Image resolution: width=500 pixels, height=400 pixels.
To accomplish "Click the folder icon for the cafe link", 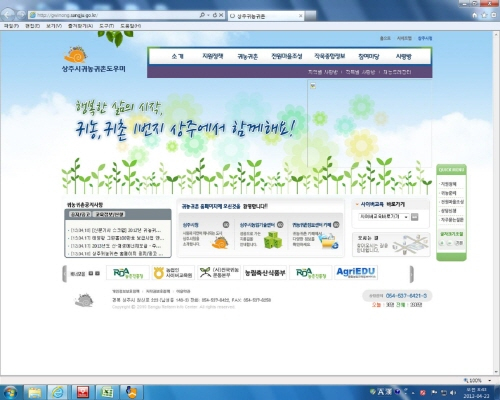I will [328, 241].
